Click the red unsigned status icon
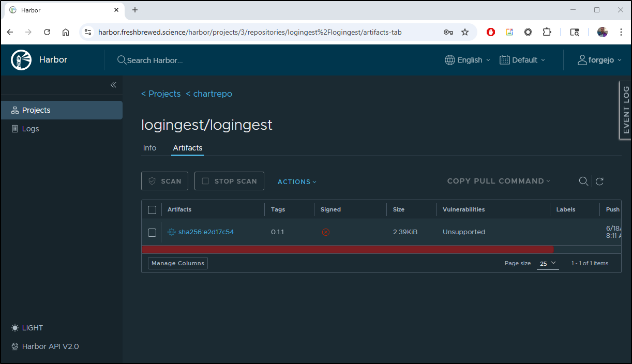This screenshot has width=632, height=364. [x=326, y=232]
